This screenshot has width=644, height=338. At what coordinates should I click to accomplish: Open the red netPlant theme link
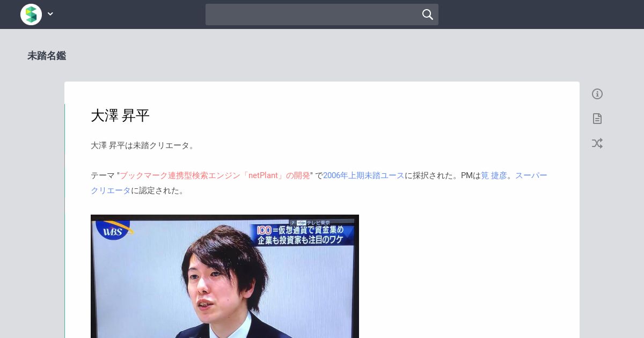coord(215,175)
